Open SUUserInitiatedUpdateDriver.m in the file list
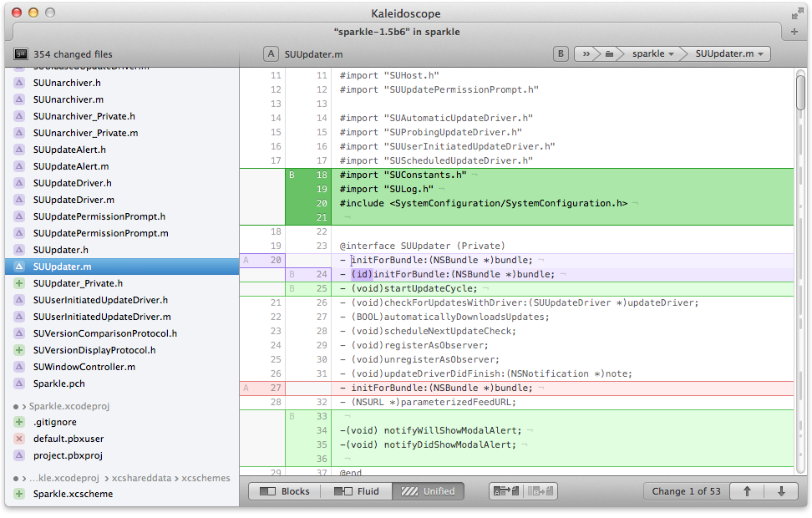Image resolution: width=812 pixels, height=518 pixels. pos(122,317)
